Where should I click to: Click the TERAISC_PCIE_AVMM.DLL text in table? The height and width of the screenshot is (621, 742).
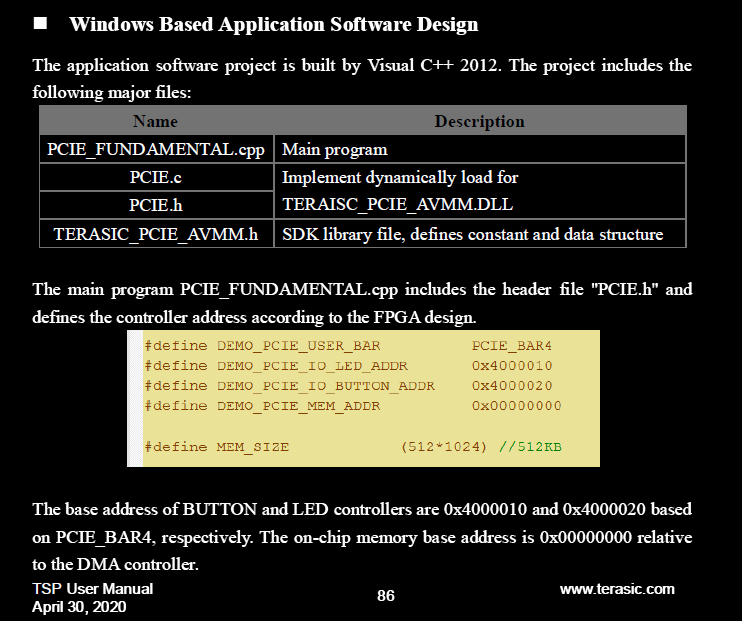398,204
